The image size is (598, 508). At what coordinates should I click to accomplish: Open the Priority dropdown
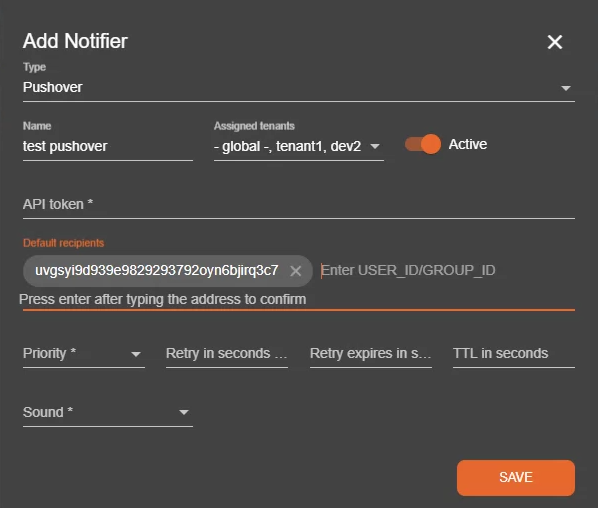tap(84, 354)
